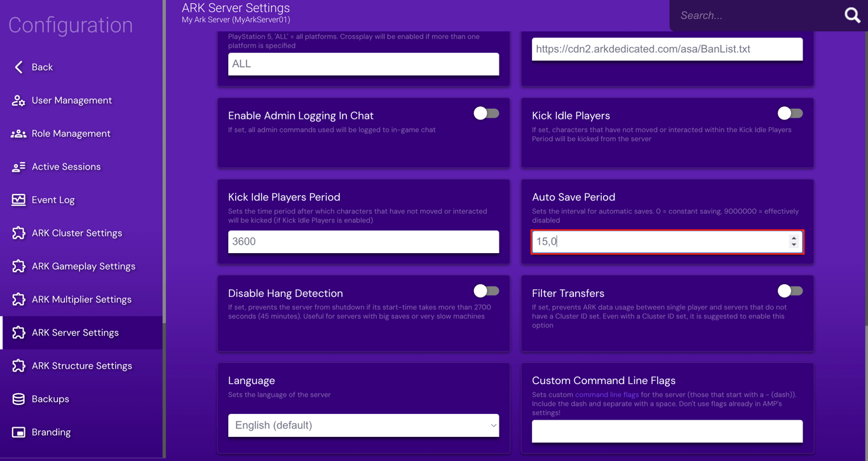
Task: Click the Custom Command Line Flags field
Action: tap(667, 431)
